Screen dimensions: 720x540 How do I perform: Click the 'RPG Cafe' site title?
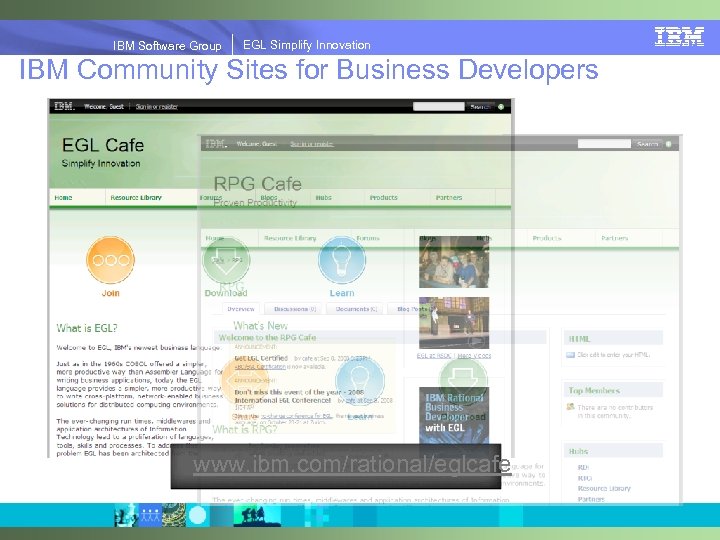click(x=258, y=184)
